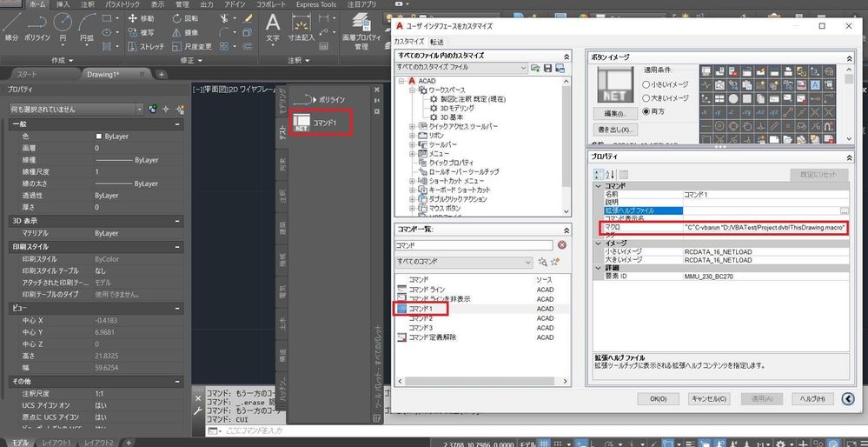This screenshot has height=447, width=868.
Task: Click the collapse dialog arrow beside ヘルプ
Action: [847, 399]
